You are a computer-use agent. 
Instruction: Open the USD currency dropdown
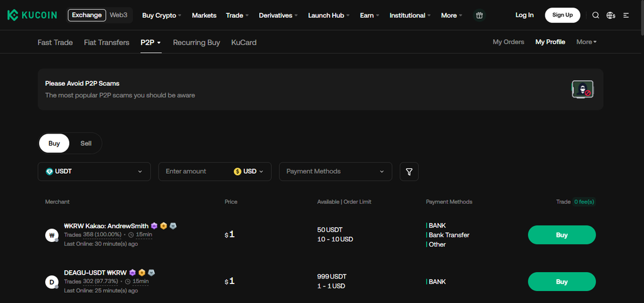point(249,171)
